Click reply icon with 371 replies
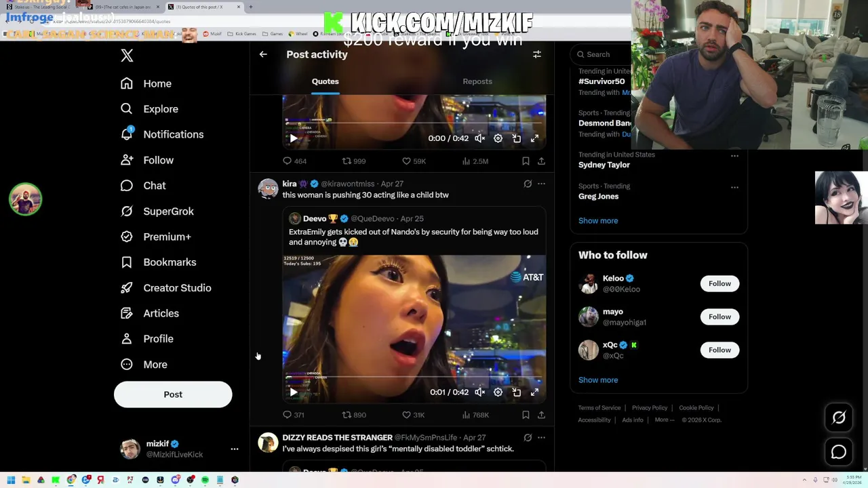Viewport: 868px width, 488px height. click(288, 415)
